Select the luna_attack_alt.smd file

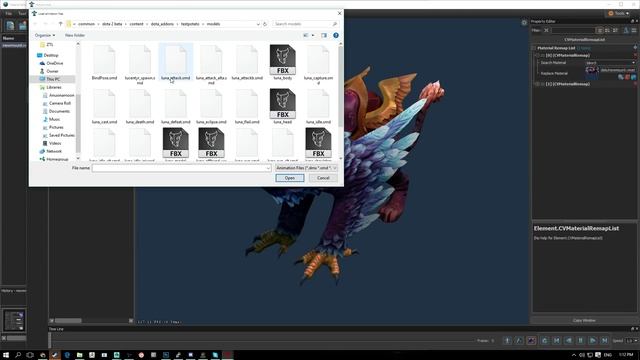[x=211, y=64]
